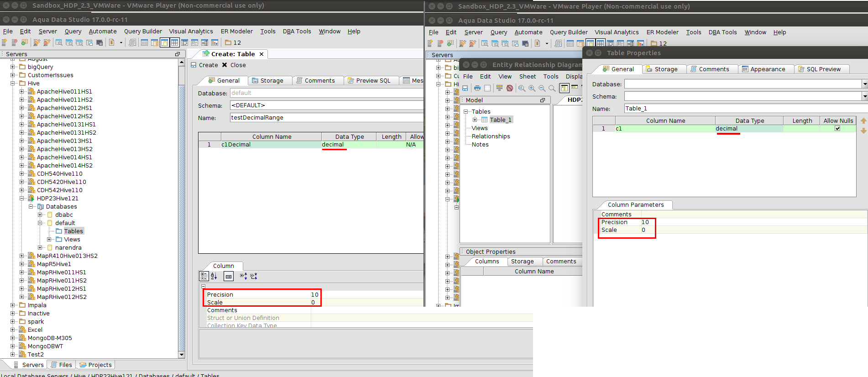
Task: Click auto layout icon in ER Diagram toolbar
Action: pos(500,88)
